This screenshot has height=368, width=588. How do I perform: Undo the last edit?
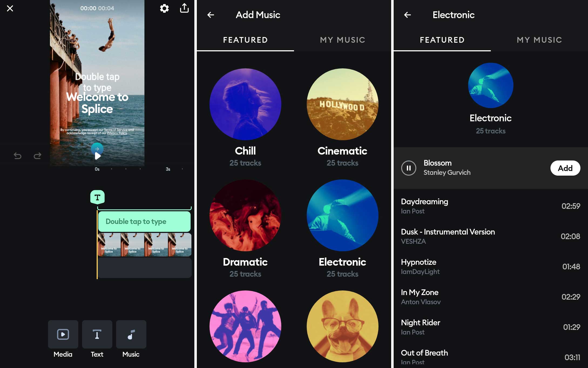[18, 156]
